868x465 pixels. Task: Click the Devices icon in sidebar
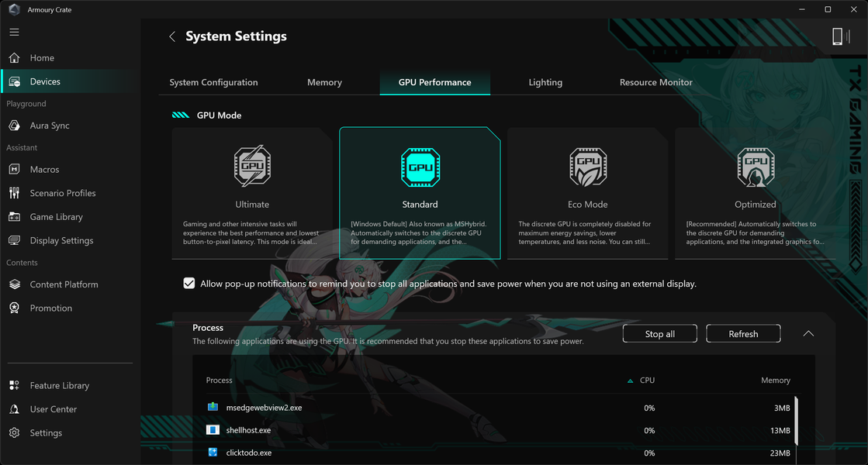coord(15,81)
